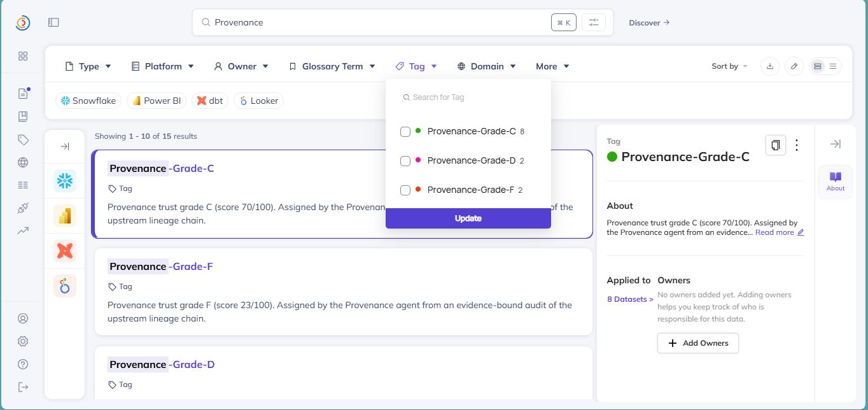The image size is (868, 410).
Task: Collapse the platform browse sidebar arrow
Action: tap(64, 146)
